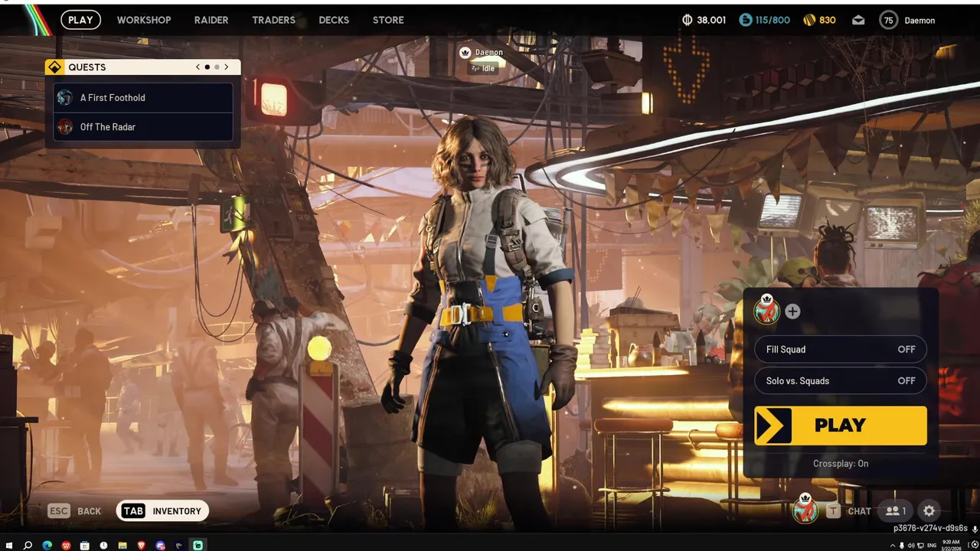Click the system tray volume icon
This screenshot has width=980, height=551.
click(911, 546)
